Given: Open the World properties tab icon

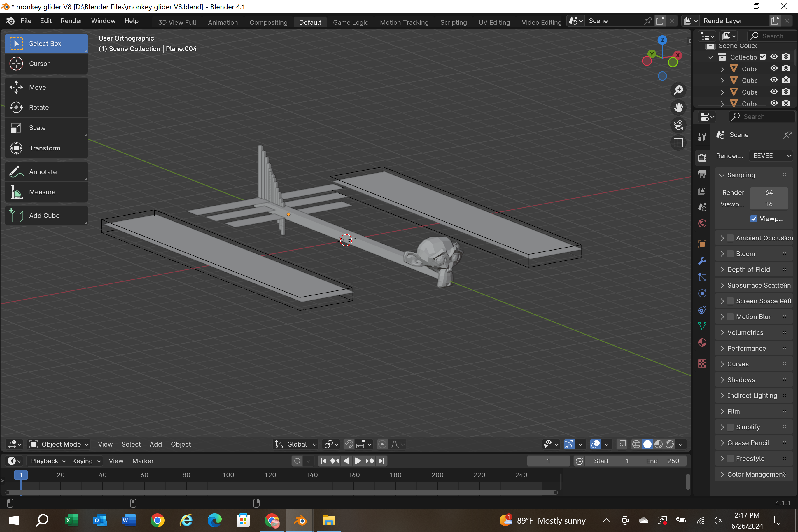Looking at the screenshot, I should [x=702, y=224].
